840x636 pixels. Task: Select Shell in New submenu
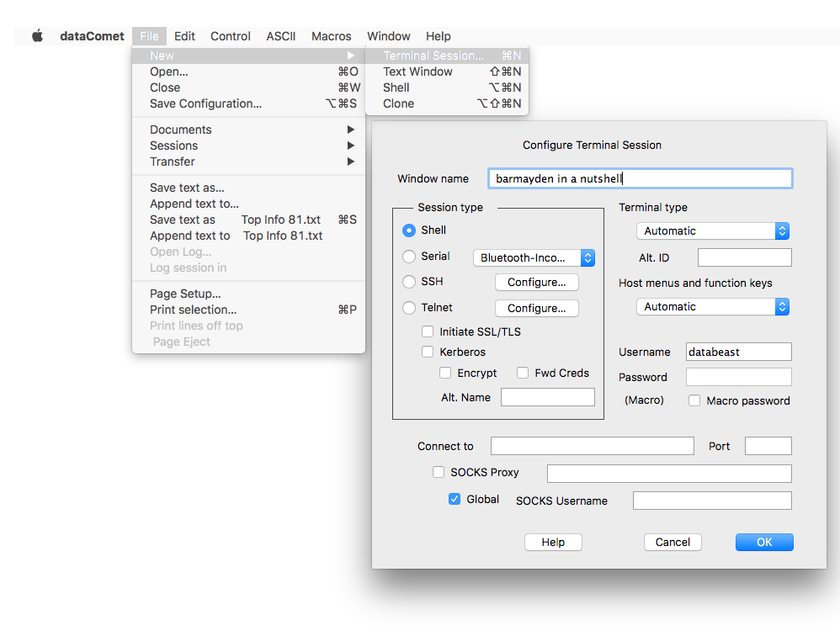pos(447,87)
